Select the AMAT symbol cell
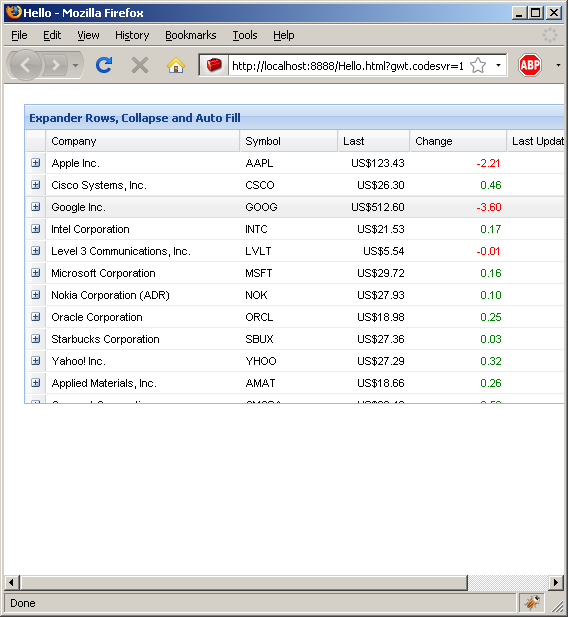 tap(260, 383)
